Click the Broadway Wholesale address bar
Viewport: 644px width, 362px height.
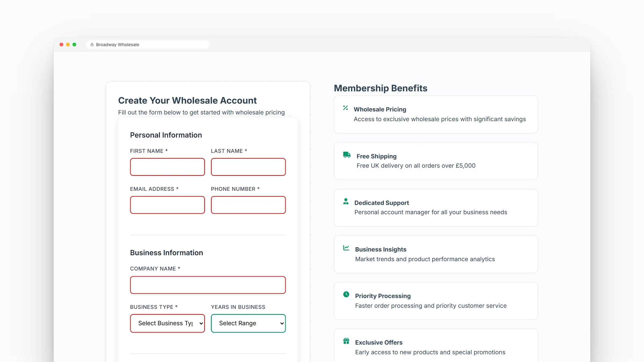(148, 45)
